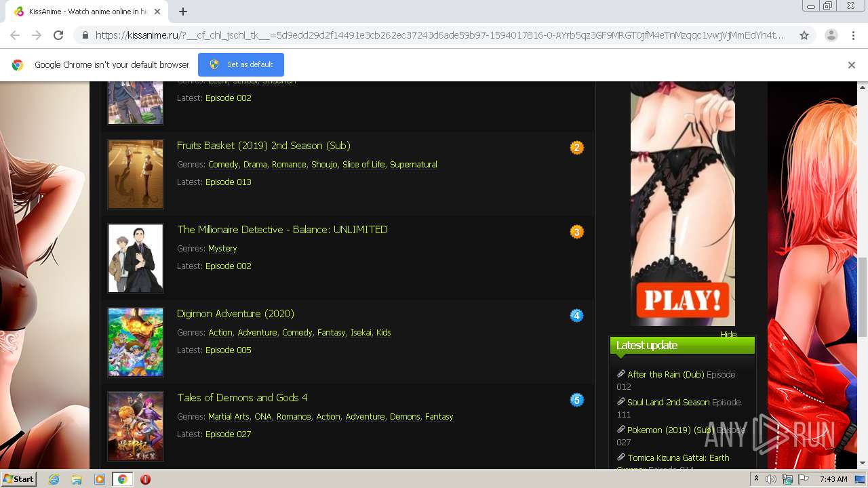Viewport: 868px width, 488px height.
Task: Select the Isekai genre link
Action: tap(361, 333)
